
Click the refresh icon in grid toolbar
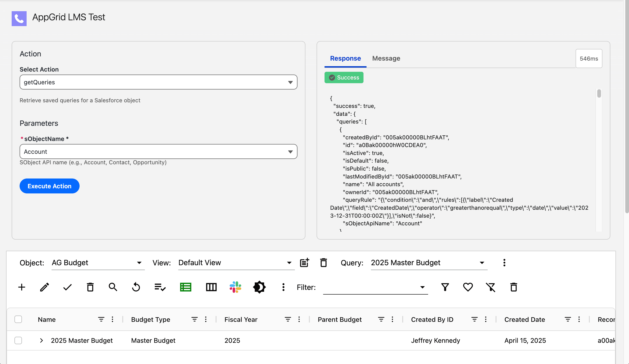pos(136,287)
